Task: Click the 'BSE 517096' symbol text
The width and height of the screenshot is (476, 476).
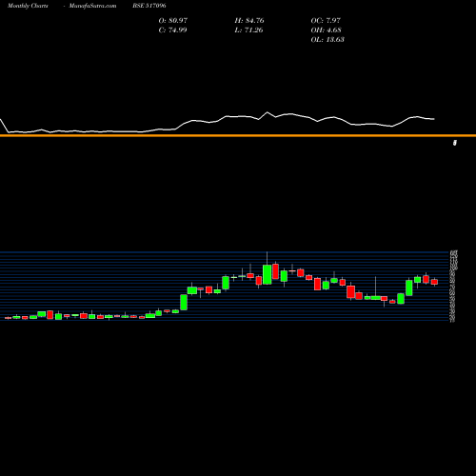Action: pos(149,6)
